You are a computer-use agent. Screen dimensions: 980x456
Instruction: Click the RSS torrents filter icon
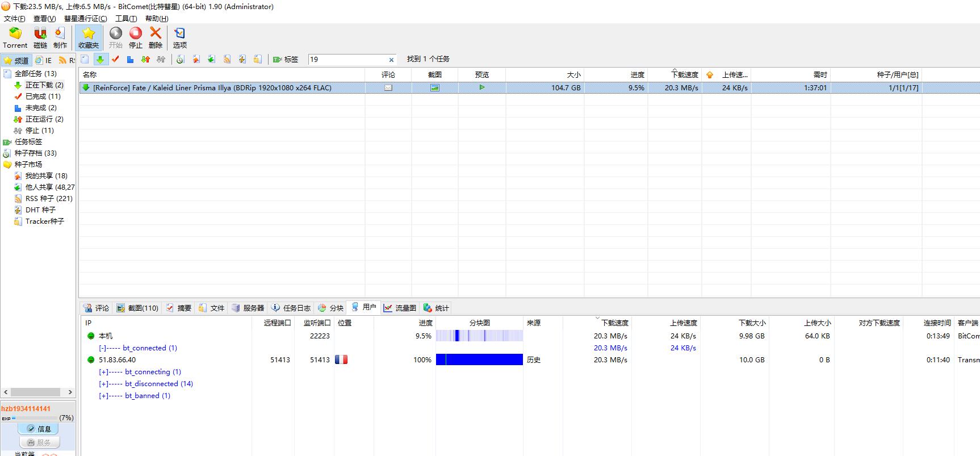coord(227,59)
